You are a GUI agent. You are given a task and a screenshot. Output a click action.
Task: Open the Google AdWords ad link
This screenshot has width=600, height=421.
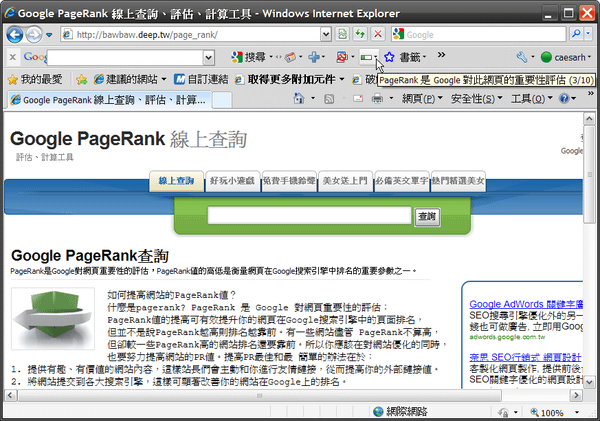tap(526, 304)
